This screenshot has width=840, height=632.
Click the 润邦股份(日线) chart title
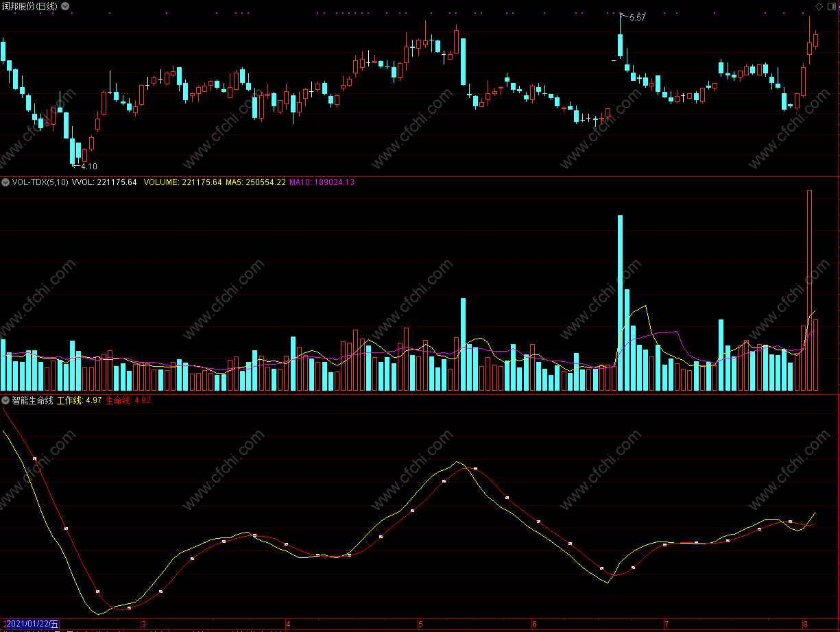point(29,5)
